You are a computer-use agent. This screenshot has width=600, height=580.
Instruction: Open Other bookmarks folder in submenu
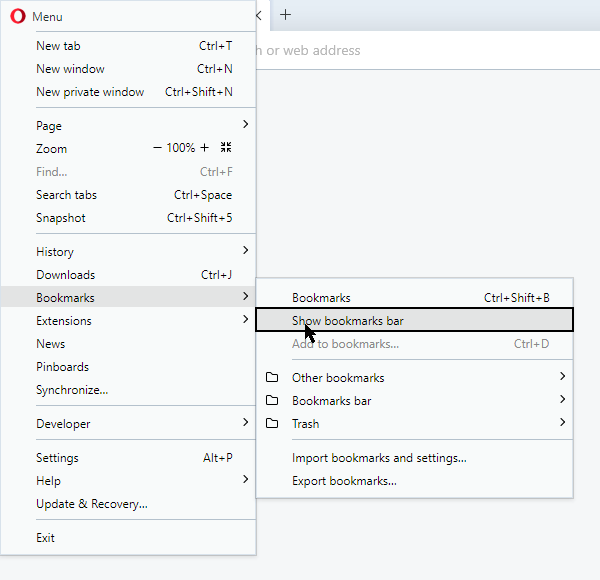point(414,378)
